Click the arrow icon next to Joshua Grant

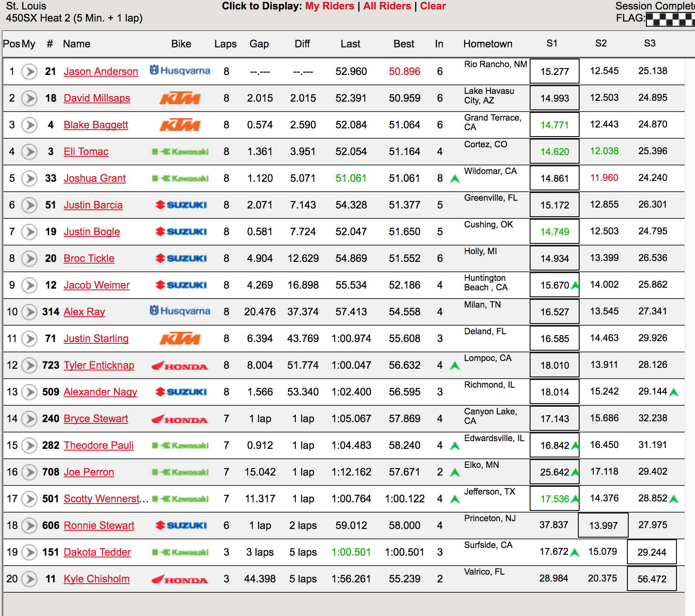pyautogui.click(x=29, y=178)
